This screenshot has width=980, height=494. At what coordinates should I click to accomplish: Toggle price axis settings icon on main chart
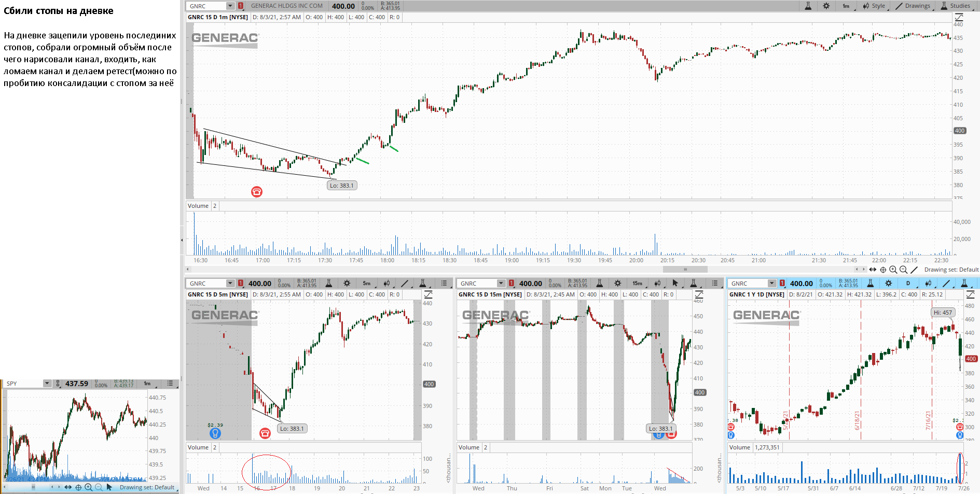click(959, 17)
